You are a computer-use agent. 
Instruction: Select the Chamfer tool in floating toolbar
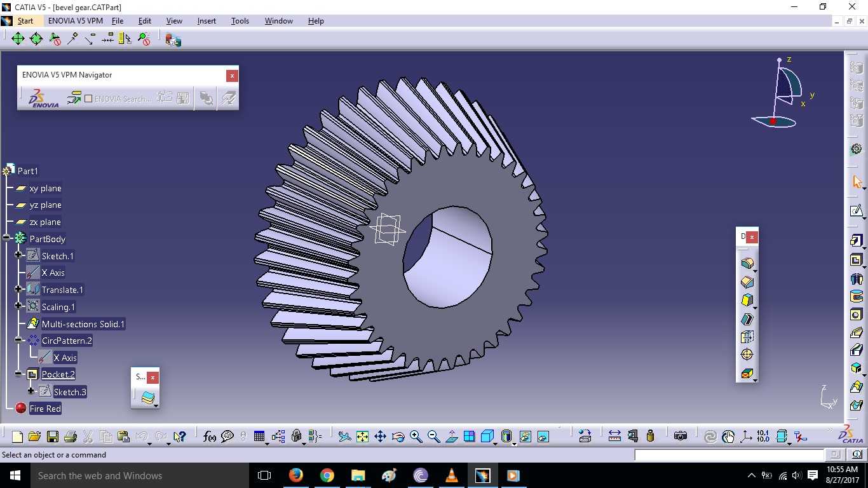[x=747, y=281]
